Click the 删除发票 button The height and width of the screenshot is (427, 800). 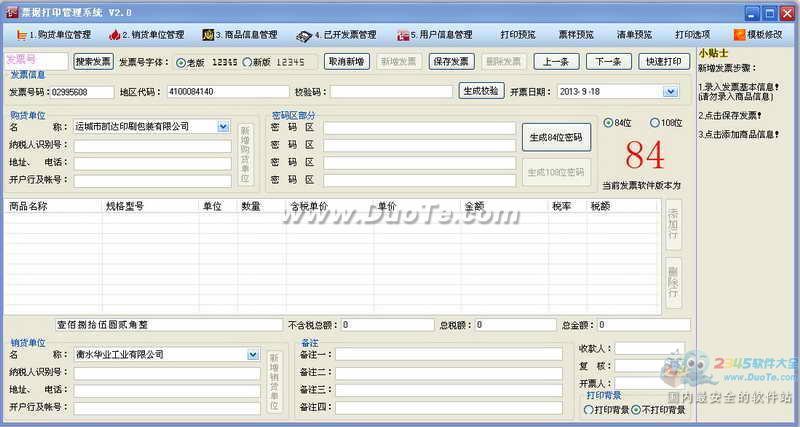[504, 62]
